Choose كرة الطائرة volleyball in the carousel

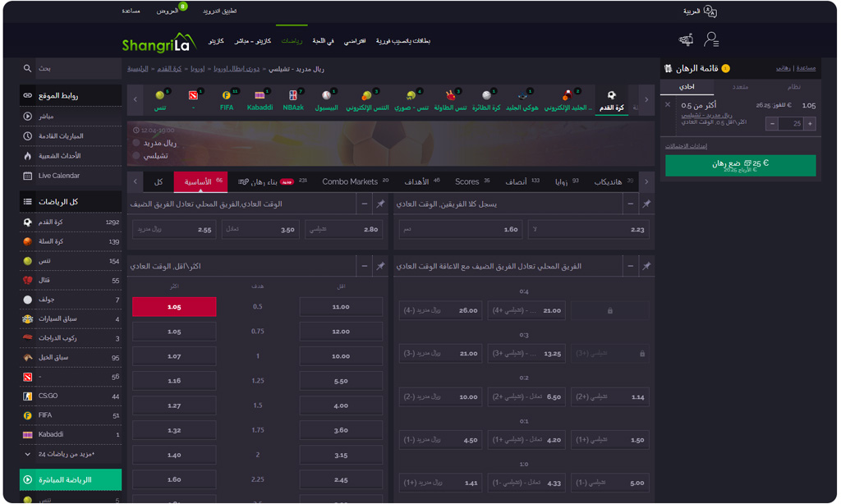pos(486,100)
